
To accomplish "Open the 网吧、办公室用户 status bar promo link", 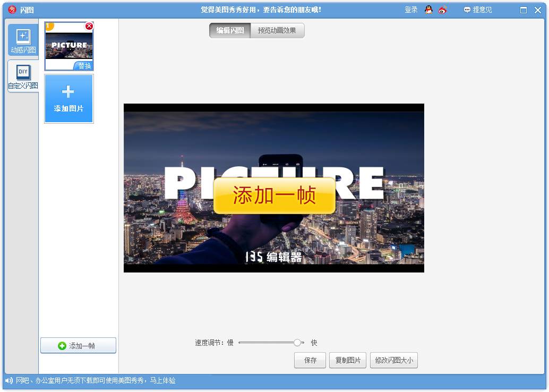I will 96,380.
